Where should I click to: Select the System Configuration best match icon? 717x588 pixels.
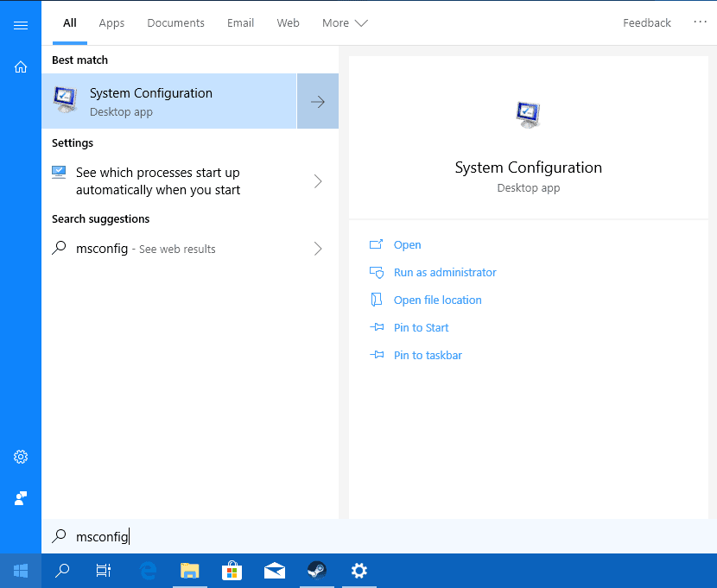[65, 98]
